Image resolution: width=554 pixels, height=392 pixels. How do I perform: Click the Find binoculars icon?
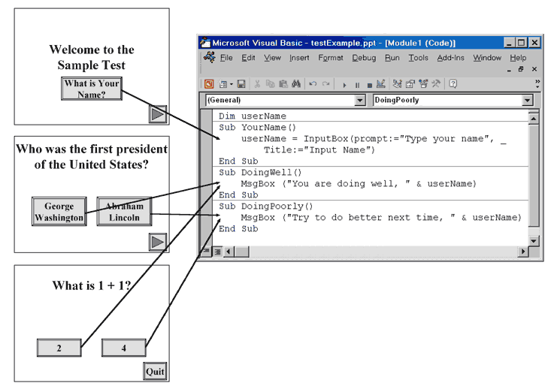coord(296,84)
